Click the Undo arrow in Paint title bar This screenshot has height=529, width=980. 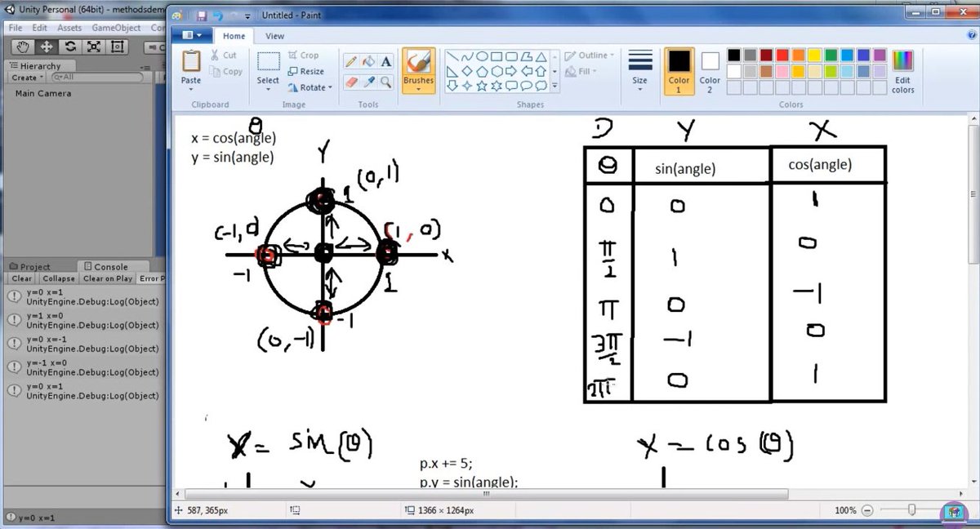tap(218, 15)
